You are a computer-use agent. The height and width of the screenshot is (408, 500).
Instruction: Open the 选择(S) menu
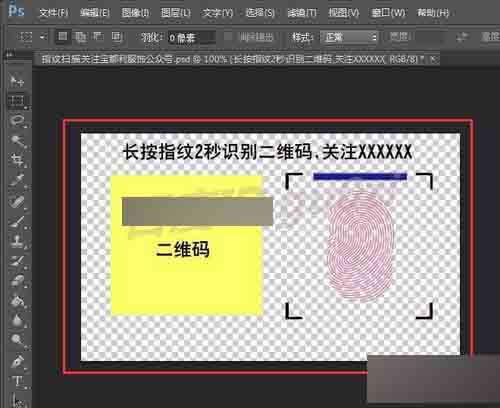click(x=260, y=13)
